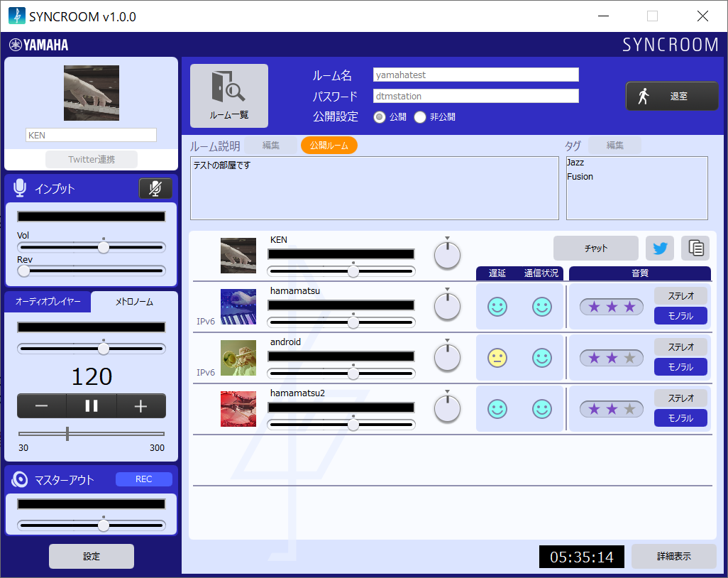Click android's trumpet avatar

[x=238, y=358]
